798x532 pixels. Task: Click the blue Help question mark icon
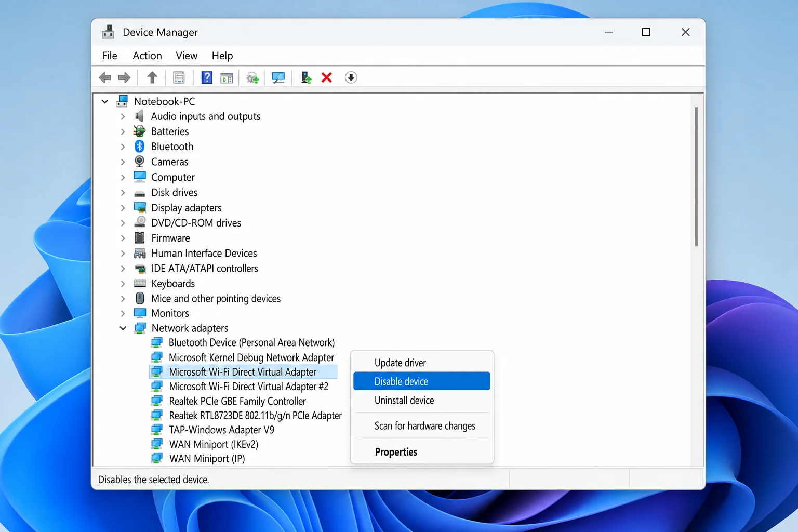pos(207,78)
